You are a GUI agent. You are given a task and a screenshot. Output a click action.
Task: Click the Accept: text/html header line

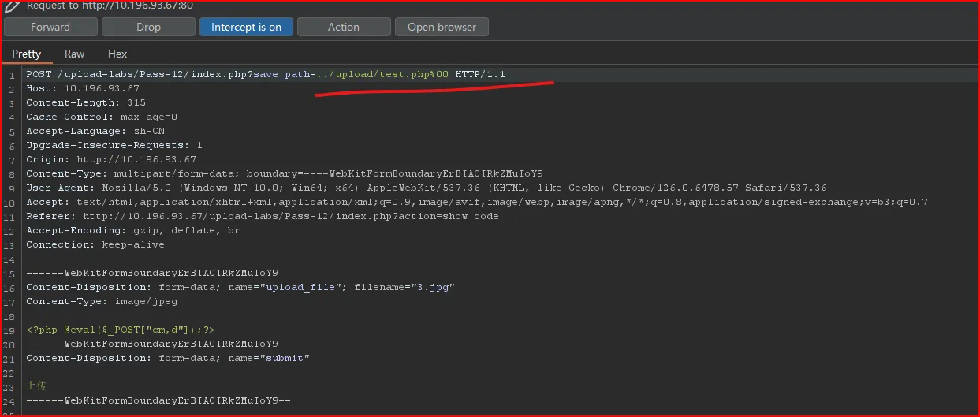[x=477, y=202]
